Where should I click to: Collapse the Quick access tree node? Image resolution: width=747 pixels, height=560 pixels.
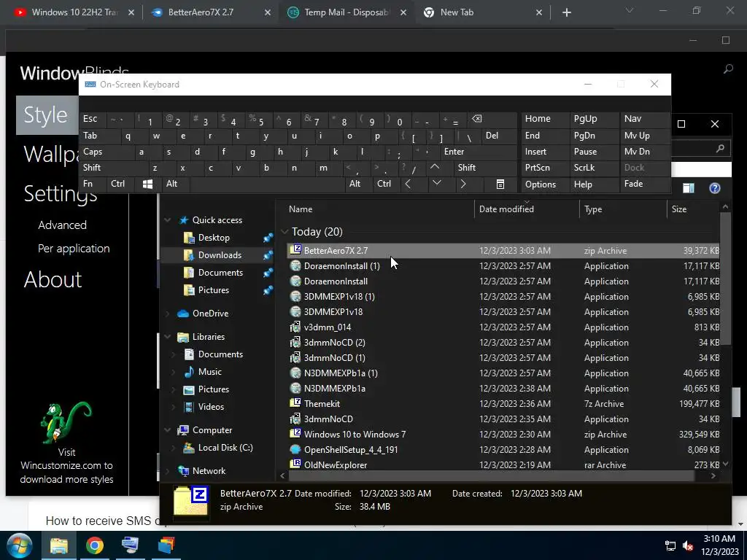[167, 220]
